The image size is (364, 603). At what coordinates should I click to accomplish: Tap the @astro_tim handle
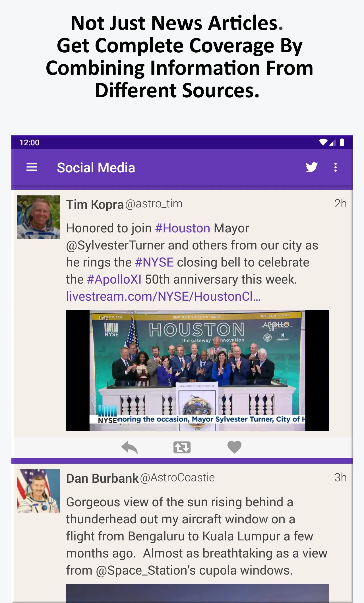click(154, 204)
